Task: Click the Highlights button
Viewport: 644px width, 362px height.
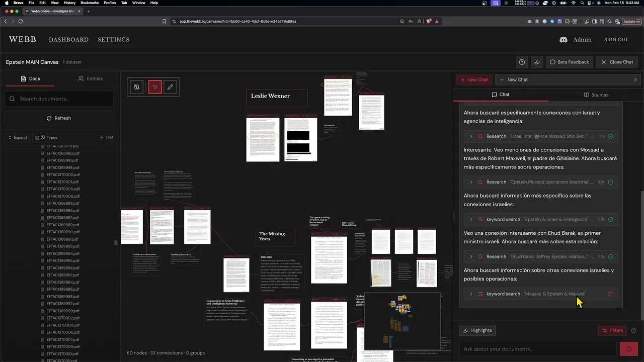Action: click(477, 330)
